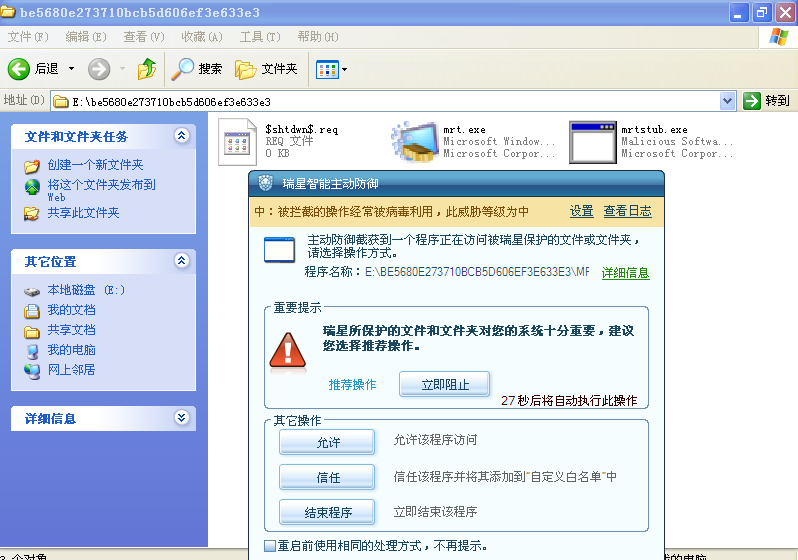Screen dimensions: 798x560
Task: Open 本地磁盘 (E:) location
Action: tap(86, 290)
